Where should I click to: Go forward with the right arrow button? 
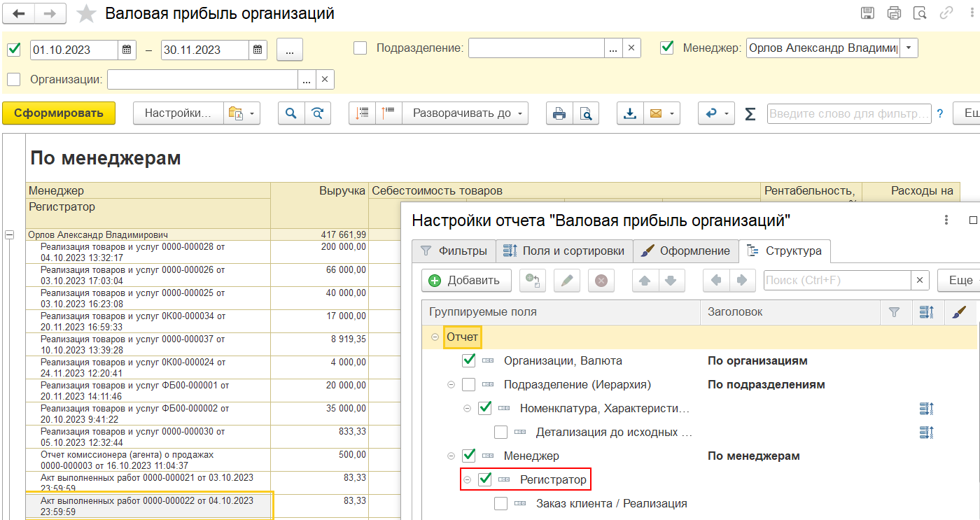(50, 13)
